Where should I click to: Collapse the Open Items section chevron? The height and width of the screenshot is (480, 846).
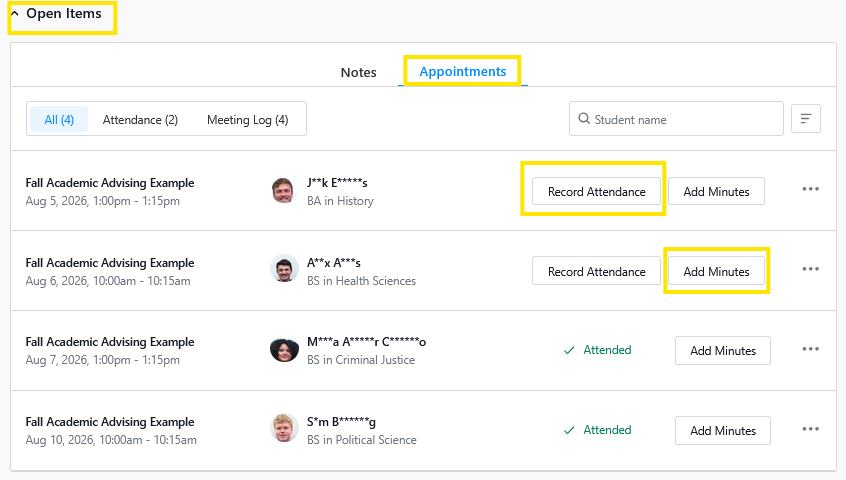tap(15, 13)
